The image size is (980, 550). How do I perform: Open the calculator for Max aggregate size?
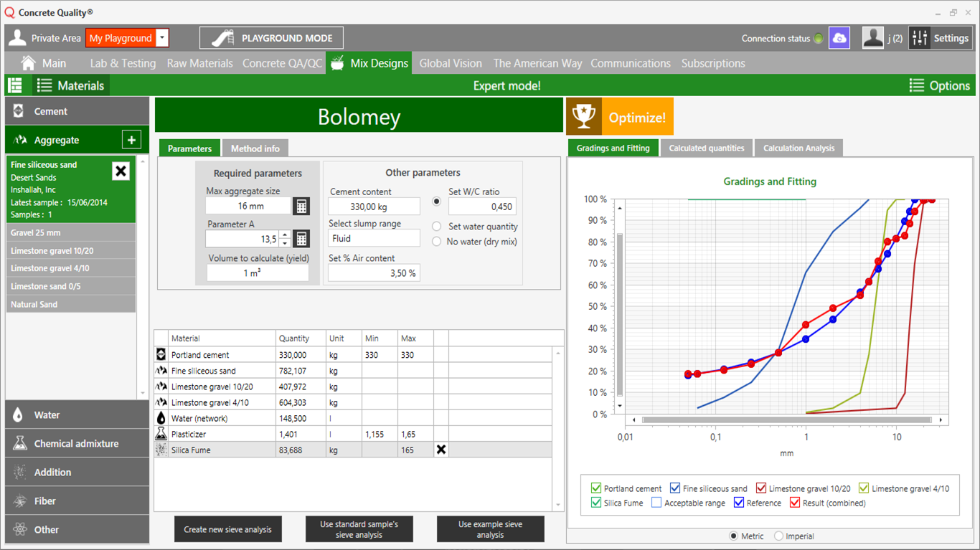coord(301,206)
